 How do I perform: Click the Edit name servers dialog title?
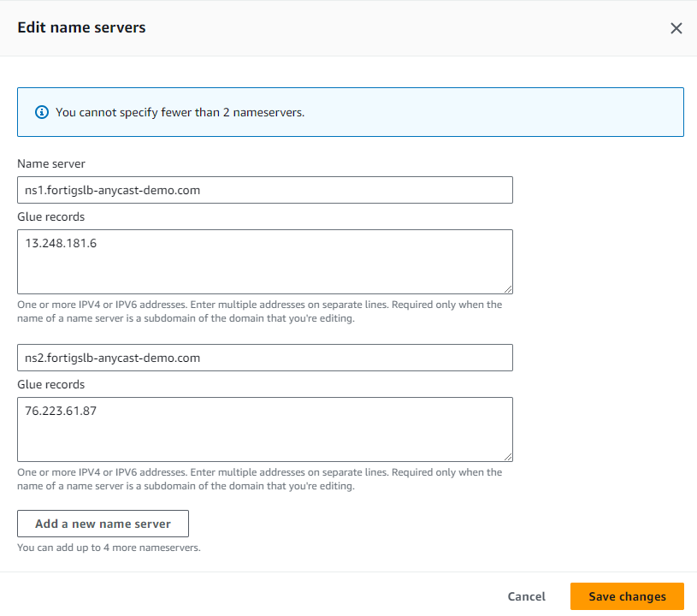81,27
